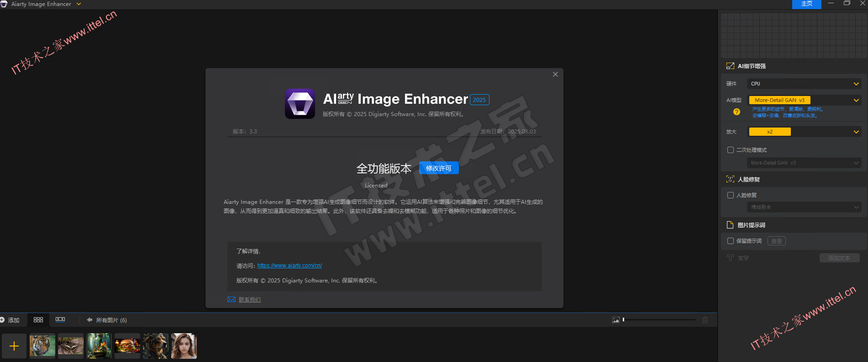The width and height of the screenshot is (868, 362).
Task: Click the thumbnail size image icon
Action: pyautogui.click(x=616, y=320)
